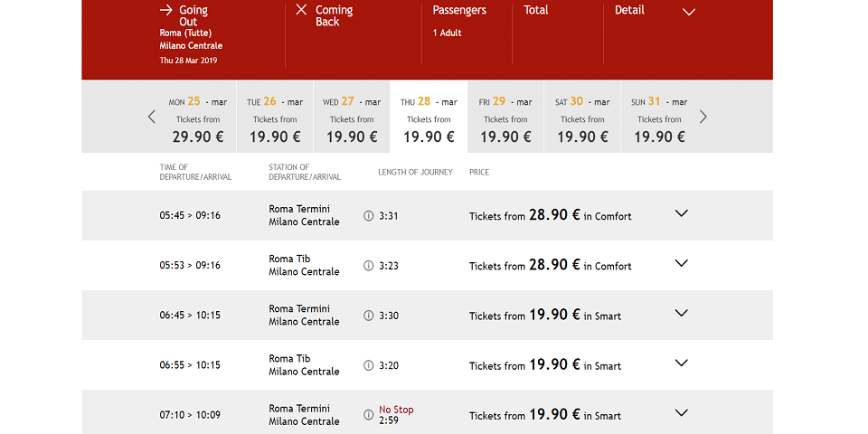868x434 pixels.
Task: Go to previous week of dates arrow
Action: (x=151, y=117)
